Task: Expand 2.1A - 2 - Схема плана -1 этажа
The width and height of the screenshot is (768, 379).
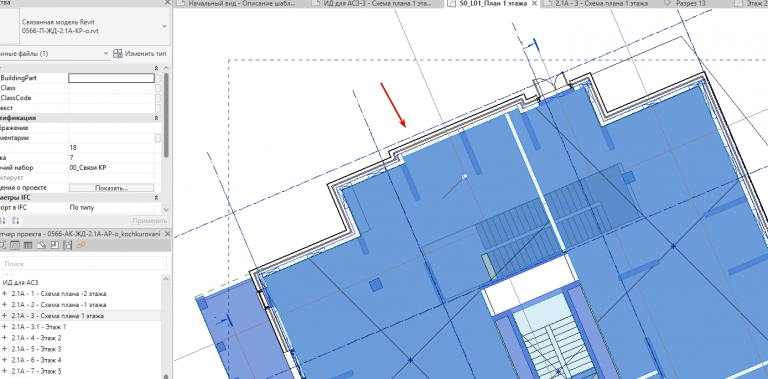Action: (4, 305)
